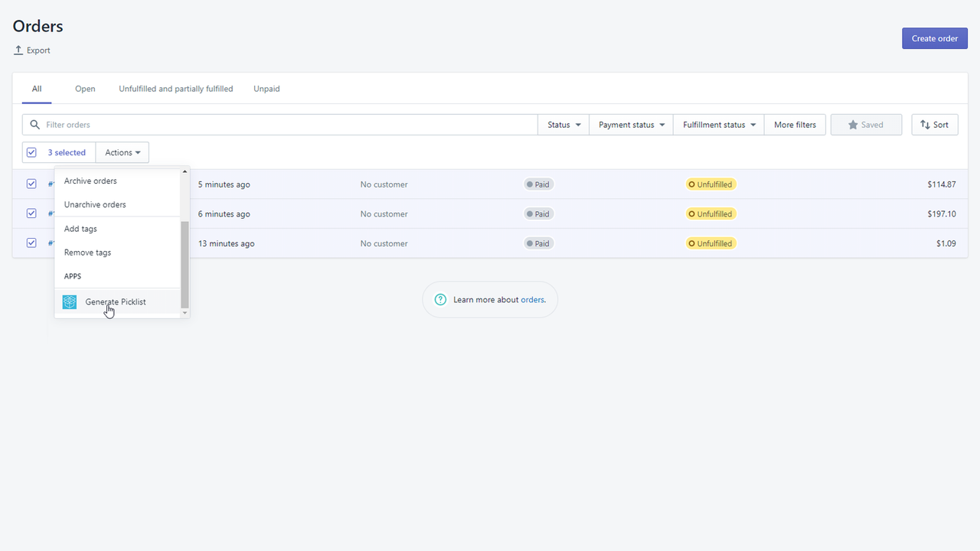Uncheck the checkbox on the $197.10 order row

click(x=31, y=214)
